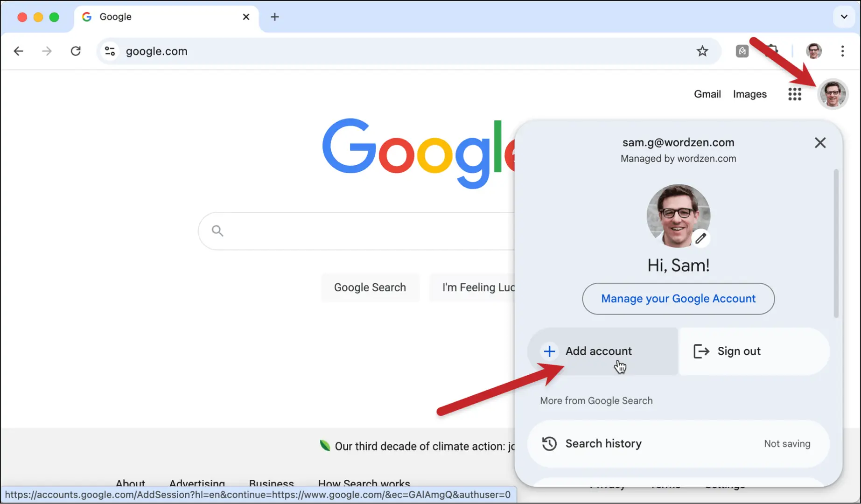
Task: Click the yellow macOS minimize button
Action: pyautogui.click(x=38, y=17)
